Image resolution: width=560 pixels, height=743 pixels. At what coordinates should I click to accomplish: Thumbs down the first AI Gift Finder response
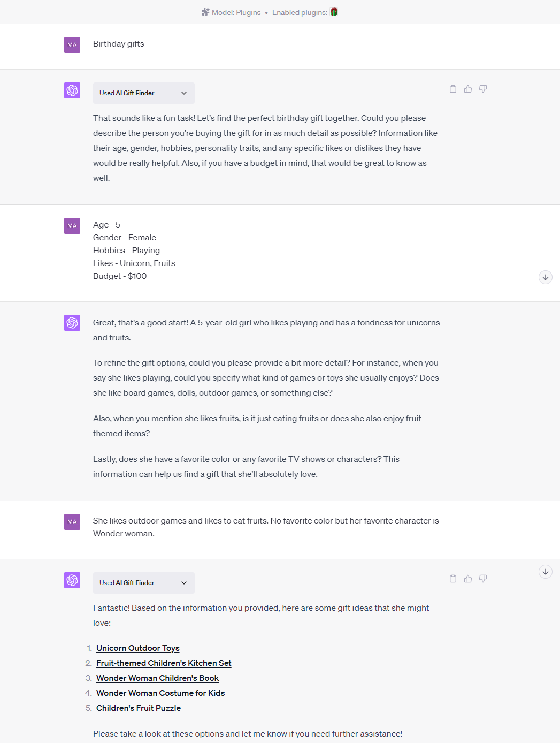tap(483, 89)
